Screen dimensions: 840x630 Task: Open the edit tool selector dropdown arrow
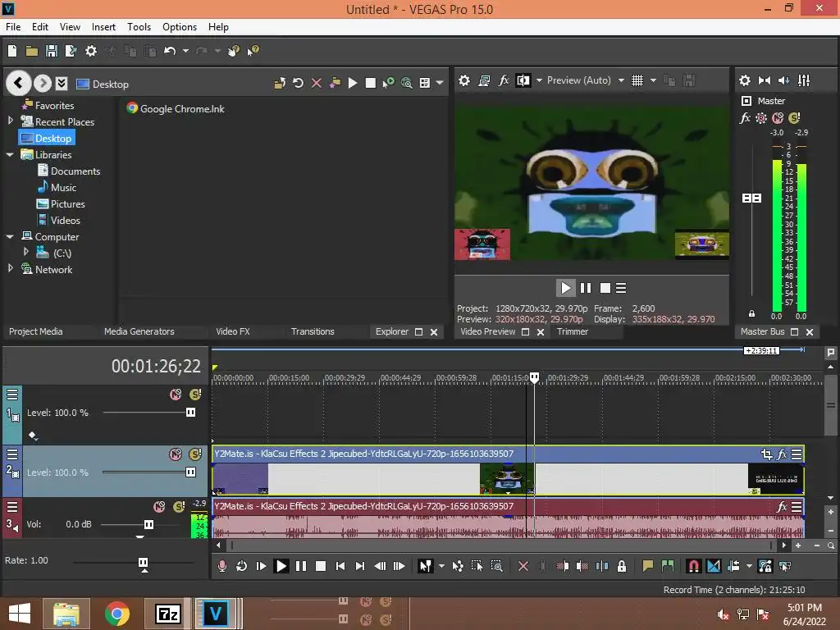pos(441,566)
